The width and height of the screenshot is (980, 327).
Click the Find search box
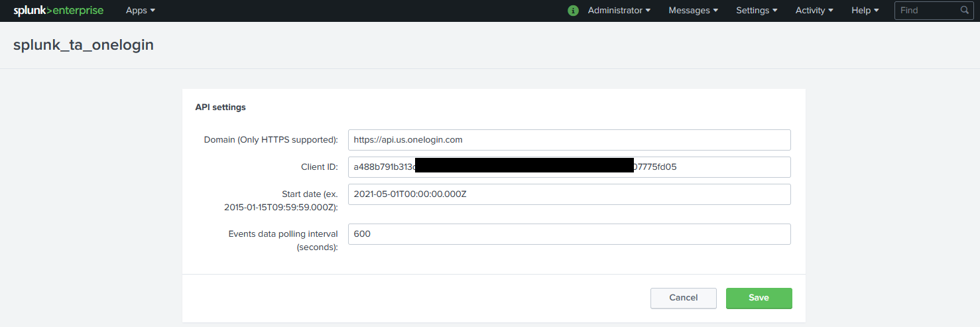tap(934, 11)
